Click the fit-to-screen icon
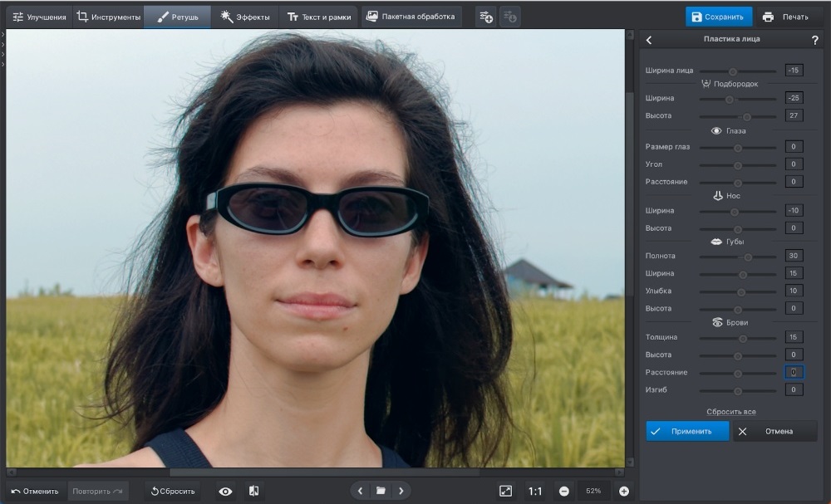The width and height of the screenshot is (831, 504). [505, 491]
